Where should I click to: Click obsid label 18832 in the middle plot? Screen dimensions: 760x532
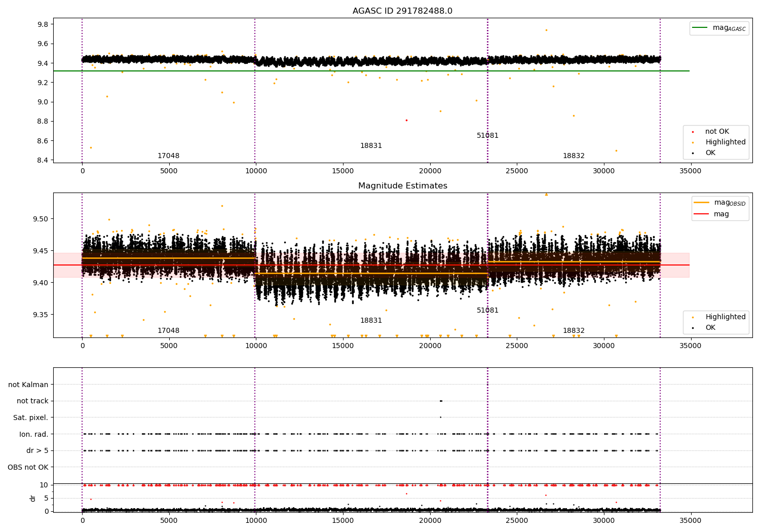click(x=574, y=331)
